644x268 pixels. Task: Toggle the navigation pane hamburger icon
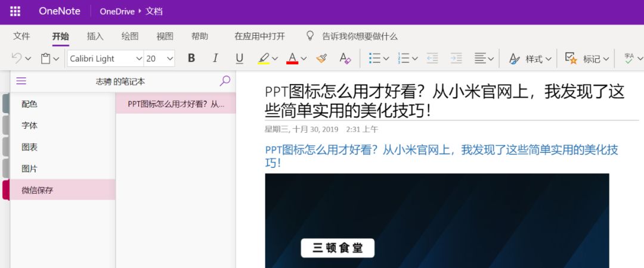(x=21, y=81)
